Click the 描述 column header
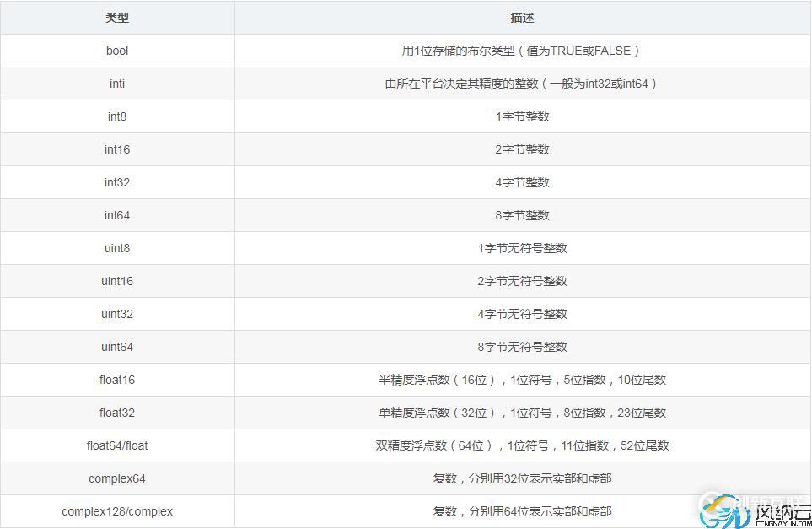Image resolution: width=812 pixels, height=529 pixels. pyautogui.click(x=522, y=18)
